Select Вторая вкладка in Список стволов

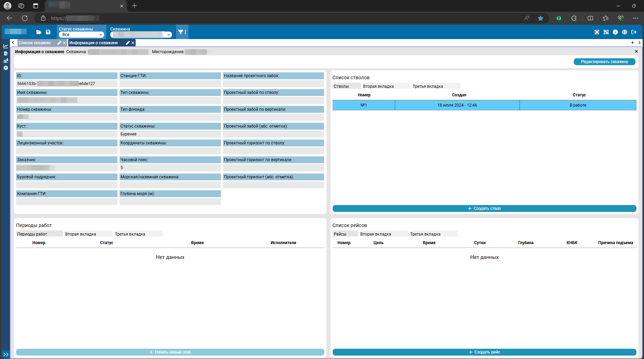378,86
